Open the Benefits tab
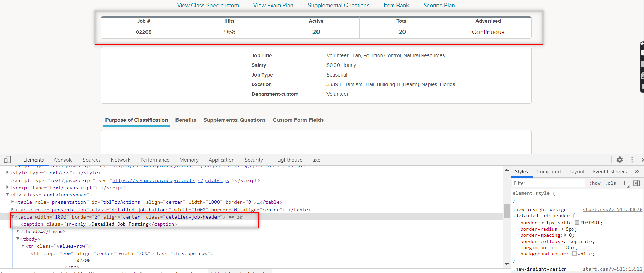Image resolution: width=644 pixels, height=273 pixels. point(185,120)
